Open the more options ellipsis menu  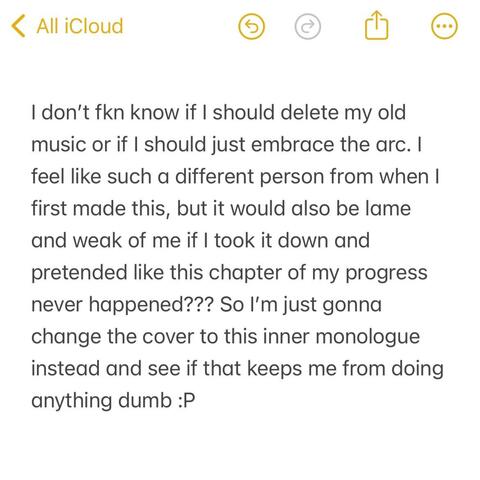point(444,26)
